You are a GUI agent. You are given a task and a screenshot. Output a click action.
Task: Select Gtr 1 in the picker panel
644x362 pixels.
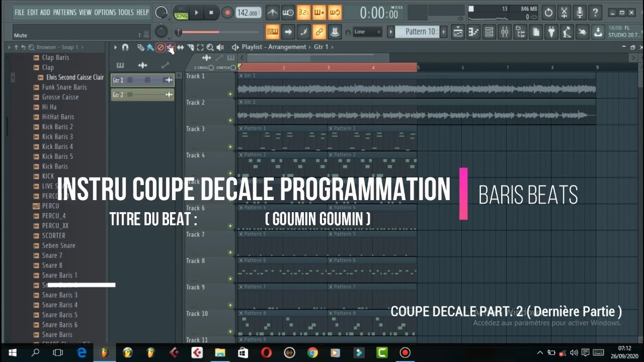click(x=142, y=80)
